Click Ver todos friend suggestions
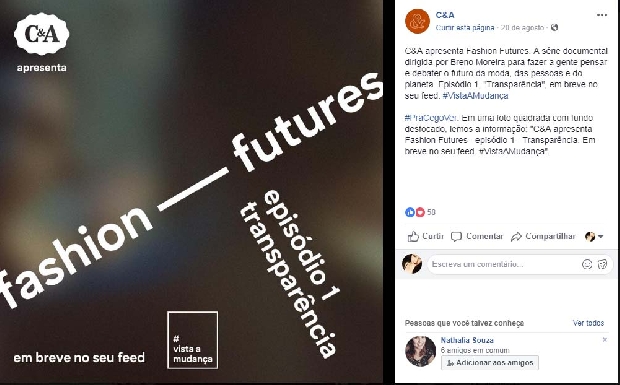Screen dimensions: 620x385 (588, 323)
